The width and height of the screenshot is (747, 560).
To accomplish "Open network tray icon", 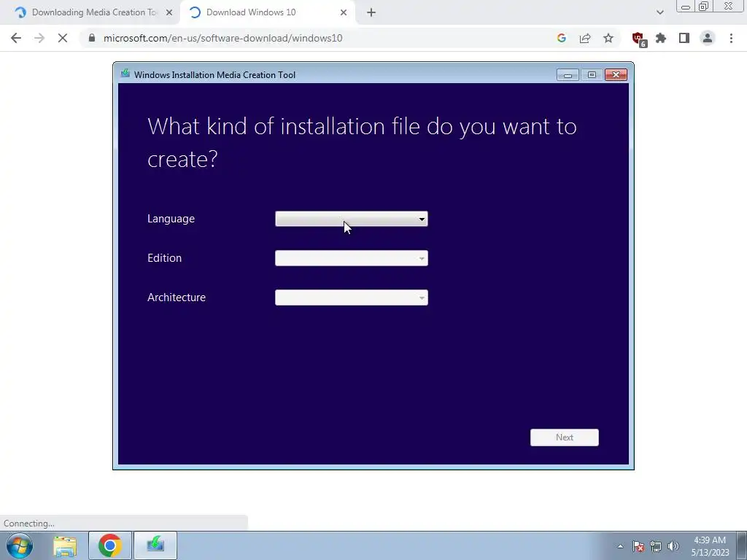I will [656, 546].
